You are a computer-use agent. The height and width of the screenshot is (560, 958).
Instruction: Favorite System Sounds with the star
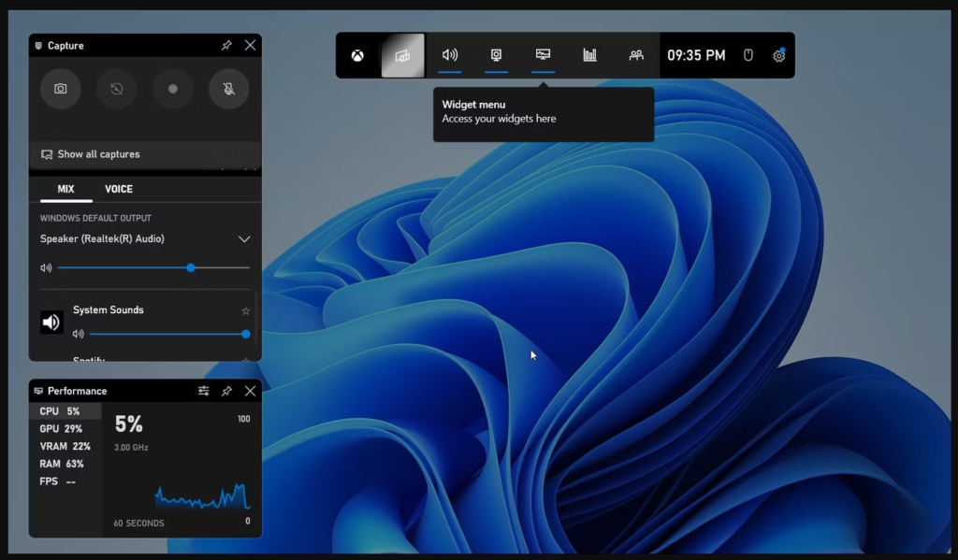[245, 310]
